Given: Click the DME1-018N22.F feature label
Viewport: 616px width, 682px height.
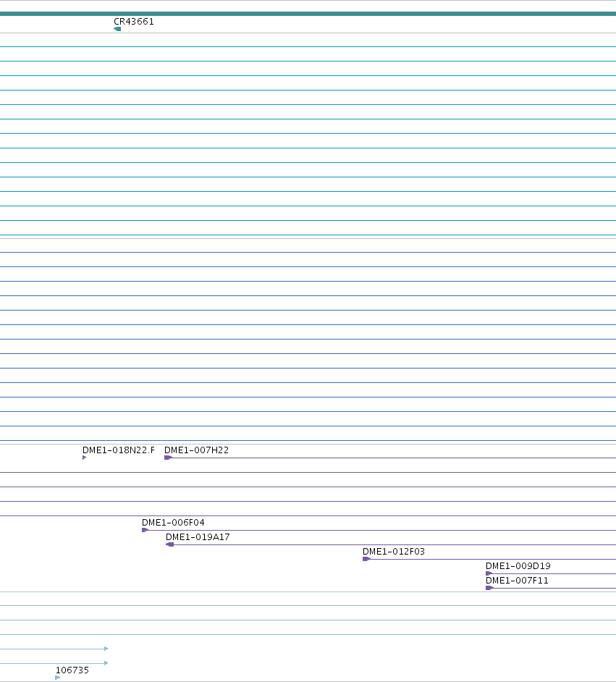Looking at the screenshot, I should pyautogui.click(x=118, y=450).
